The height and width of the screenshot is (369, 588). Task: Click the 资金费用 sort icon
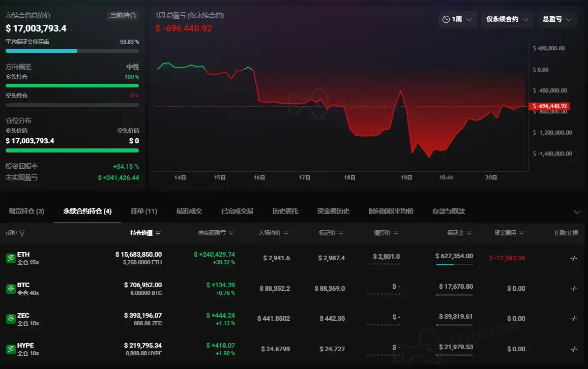click(521, 233)
